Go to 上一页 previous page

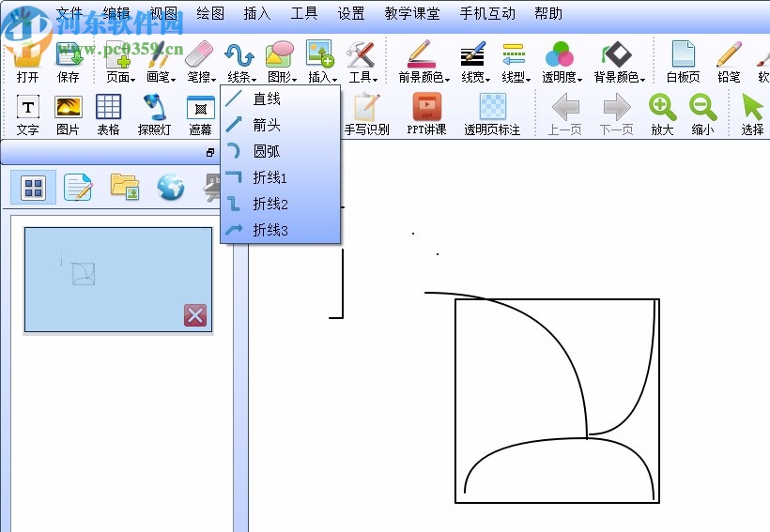coord(565,114)
